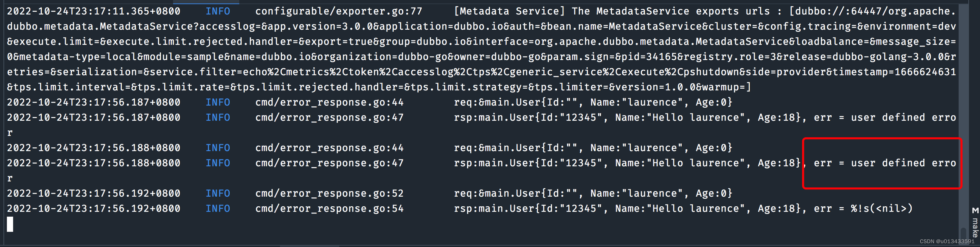
Task: Open the "make" side tool window tab
Action: tap(975, 227)
